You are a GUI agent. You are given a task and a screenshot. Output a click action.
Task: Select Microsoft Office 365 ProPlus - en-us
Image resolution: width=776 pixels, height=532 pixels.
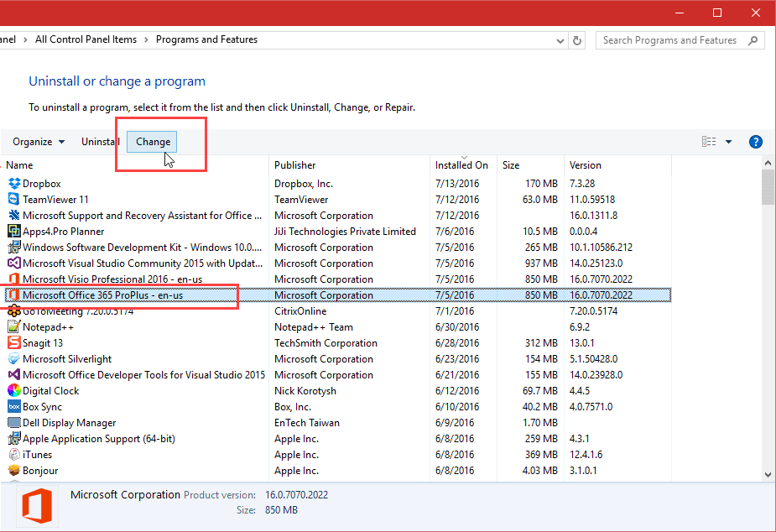[338, 295]
